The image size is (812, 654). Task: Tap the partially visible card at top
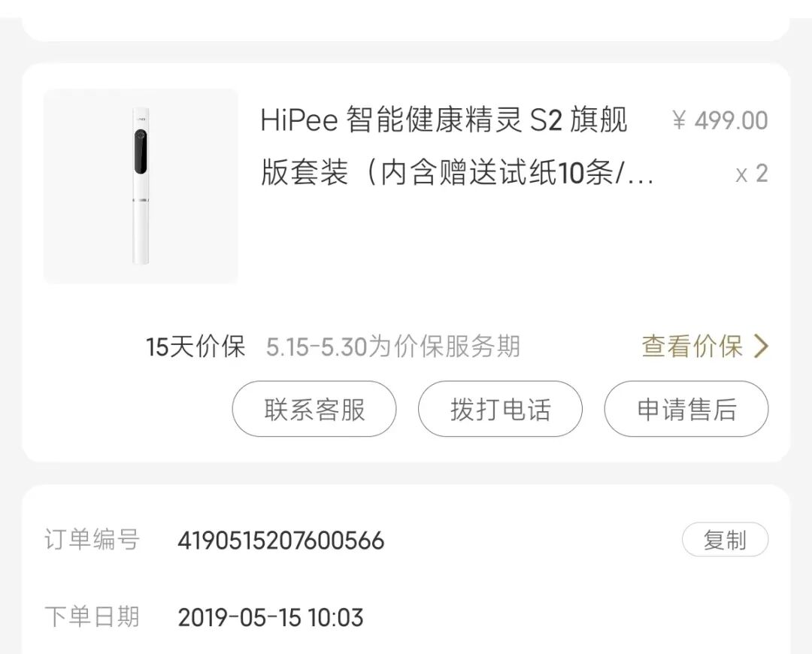coord(406,20)
